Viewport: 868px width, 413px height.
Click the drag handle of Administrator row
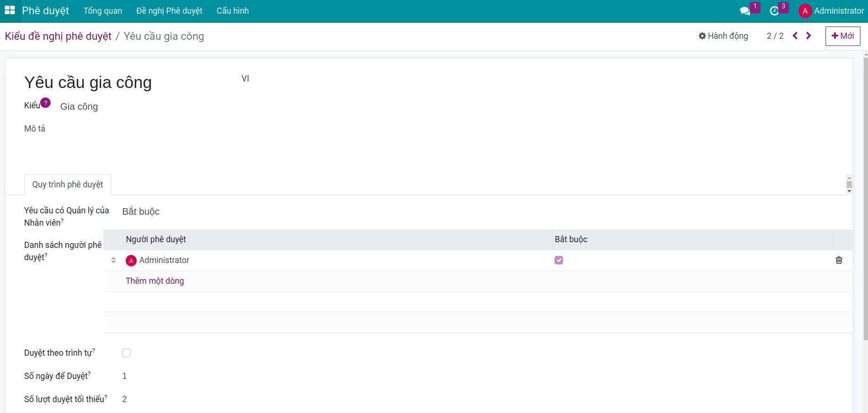pyautogui.click(x=113, y=260)
